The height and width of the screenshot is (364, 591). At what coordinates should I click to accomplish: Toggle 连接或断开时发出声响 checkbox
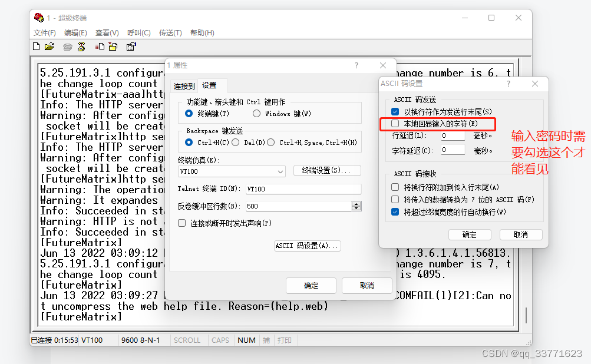point(182,223)
